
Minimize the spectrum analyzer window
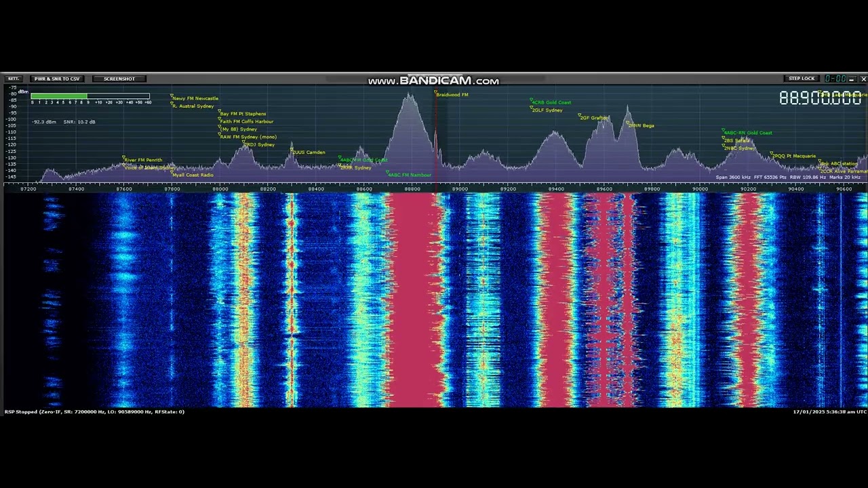[852, 79]
